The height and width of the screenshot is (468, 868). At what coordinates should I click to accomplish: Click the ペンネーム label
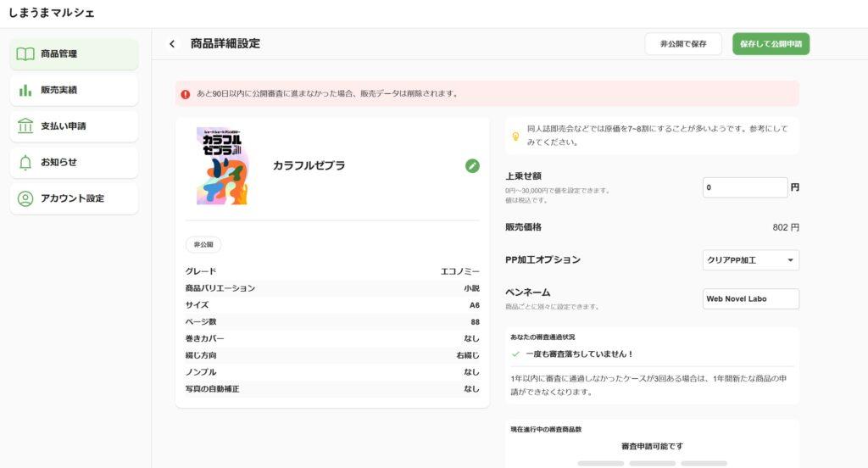pyautogui.click(x=527, y=292)
